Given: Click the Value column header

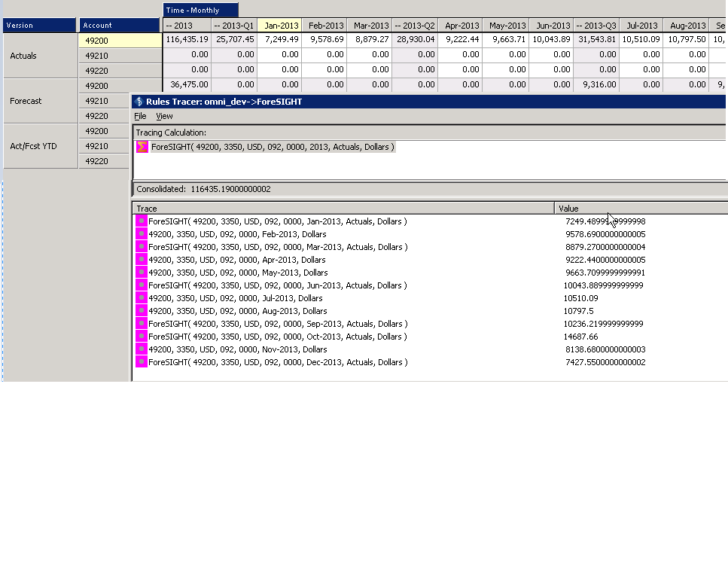Looking at the screenshot, I should [641, 209].
